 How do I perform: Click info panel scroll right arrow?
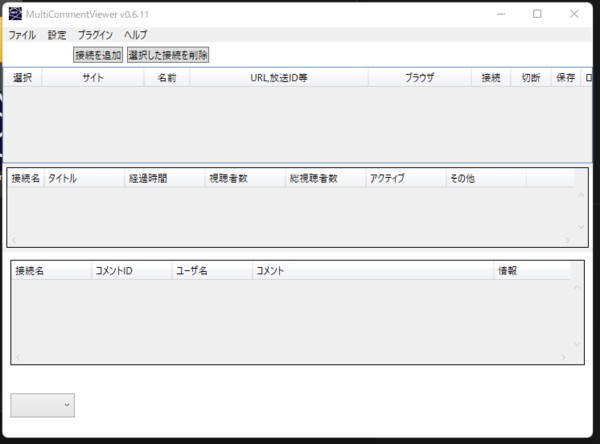[x=567, y=240]
